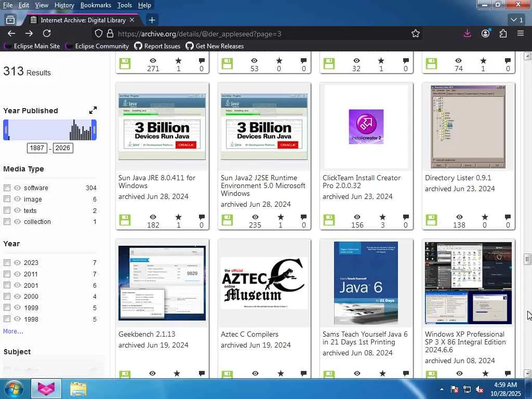The height and width of the screenshot is (399, 532).
Task: Open the Tools menu
Action: point(125,5)
